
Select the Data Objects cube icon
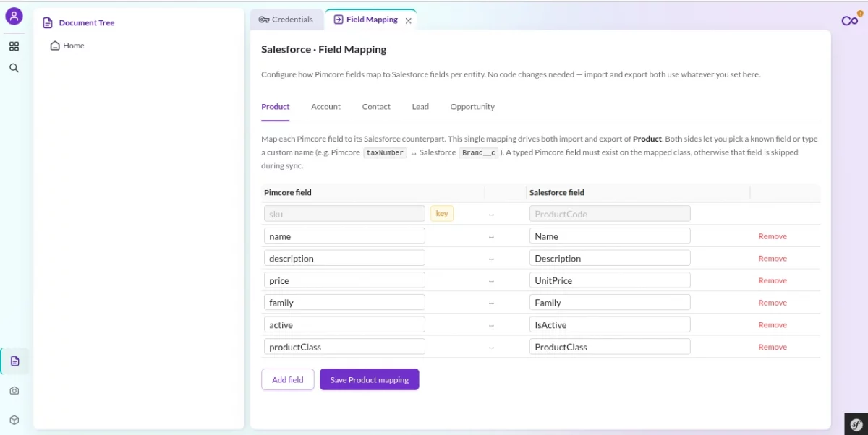tap(14, 420)
